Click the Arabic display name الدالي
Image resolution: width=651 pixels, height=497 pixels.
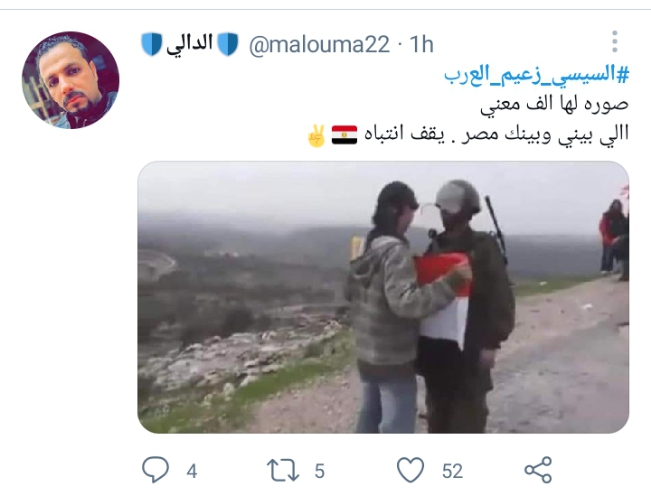coord(190,44)
